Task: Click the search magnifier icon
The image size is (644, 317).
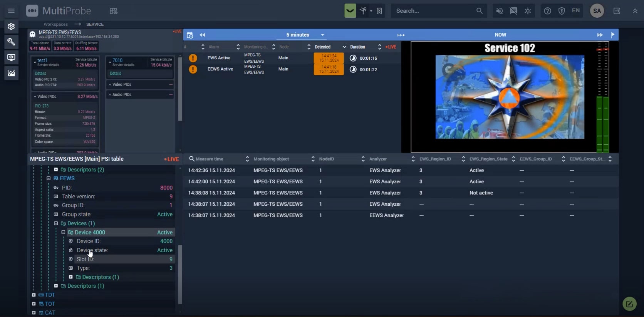Action: pyautogui.click(x=480, y=11)
